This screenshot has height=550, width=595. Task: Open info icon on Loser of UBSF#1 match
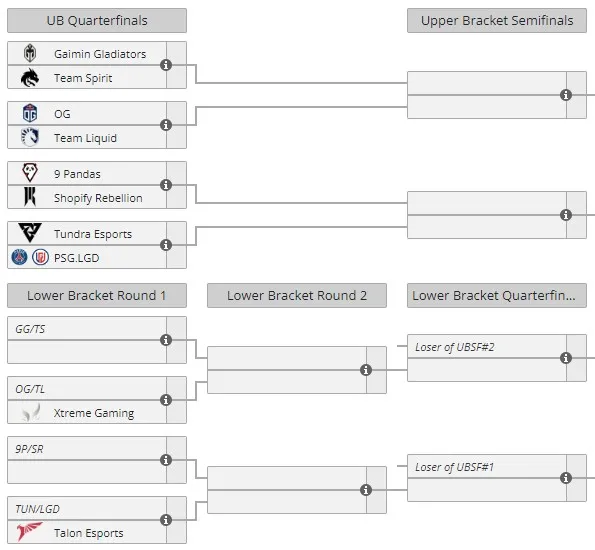566,478
